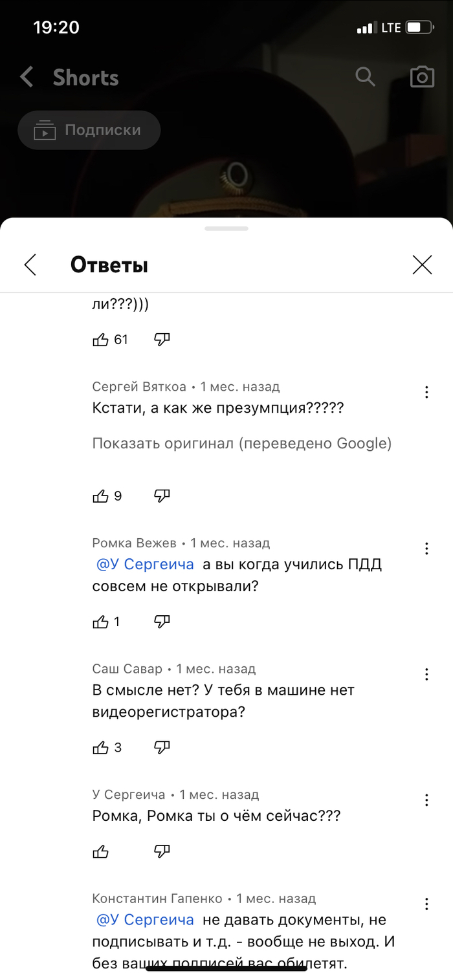Image resolution: width=453 pixels, height=980 pixels.
Task: Return from the Ответы replies panel
Action: (30, 265)
